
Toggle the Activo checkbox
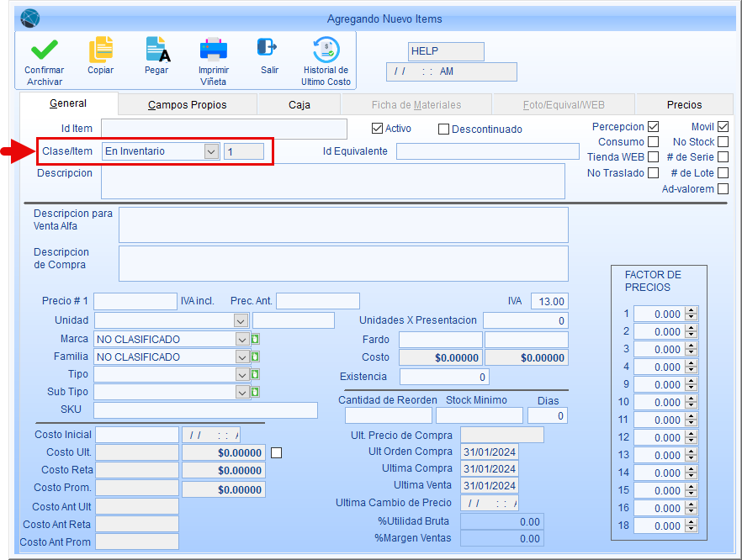pos(377,128)
